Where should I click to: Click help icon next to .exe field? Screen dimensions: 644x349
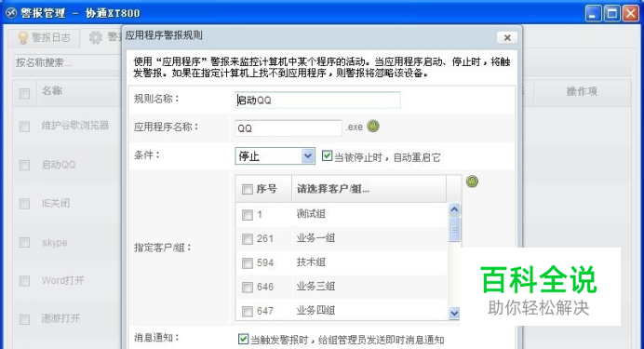373,126
